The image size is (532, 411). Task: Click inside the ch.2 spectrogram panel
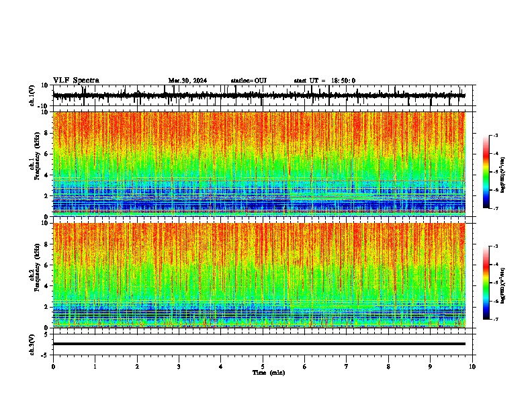point(259,275)
